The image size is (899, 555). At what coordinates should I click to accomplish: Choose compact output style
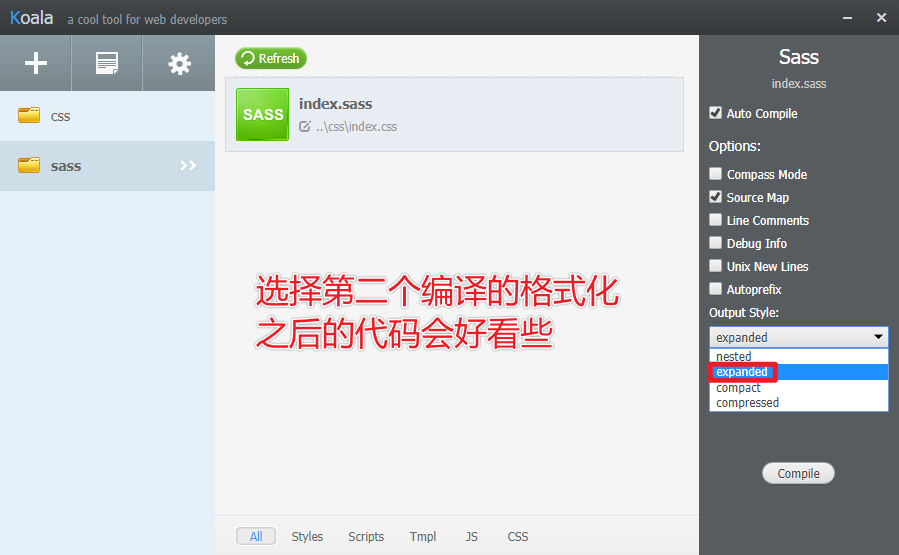799,388
